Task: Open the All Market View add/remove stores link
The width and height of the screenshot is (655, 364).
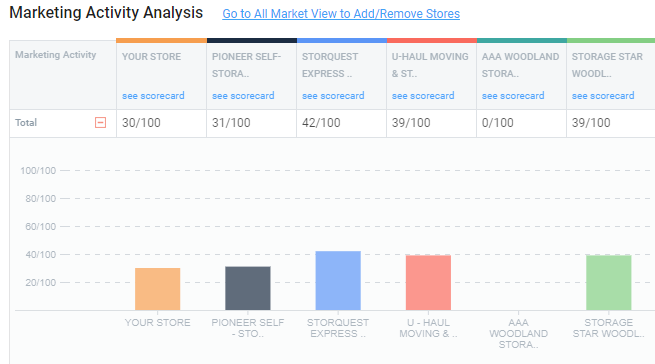Action: (x=341, y=14)
